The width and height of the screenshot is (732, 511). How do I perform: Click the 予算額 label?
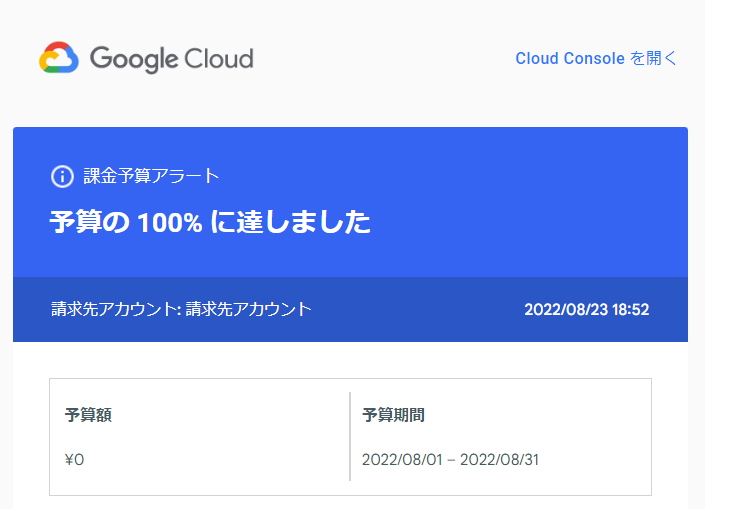tap(88, 414)
